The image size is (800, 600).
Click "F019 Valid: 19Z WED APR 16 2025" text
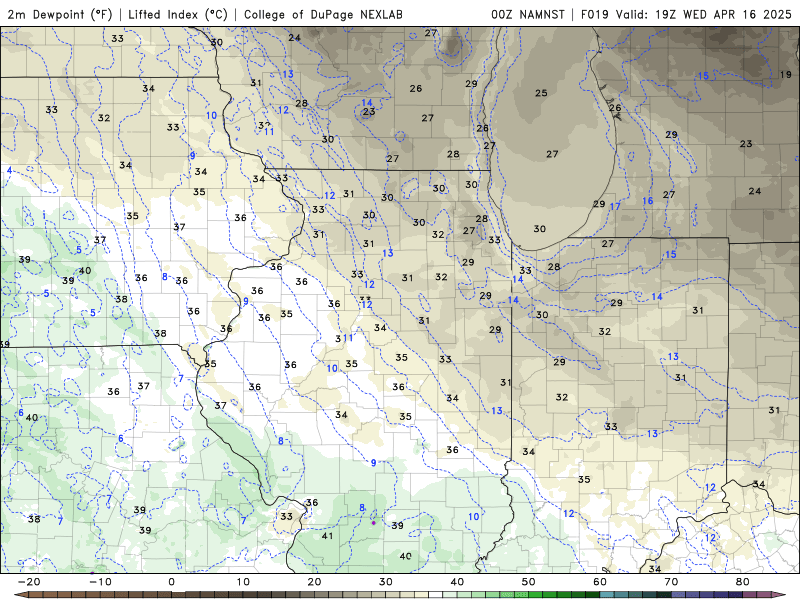[x=686, y=14]
